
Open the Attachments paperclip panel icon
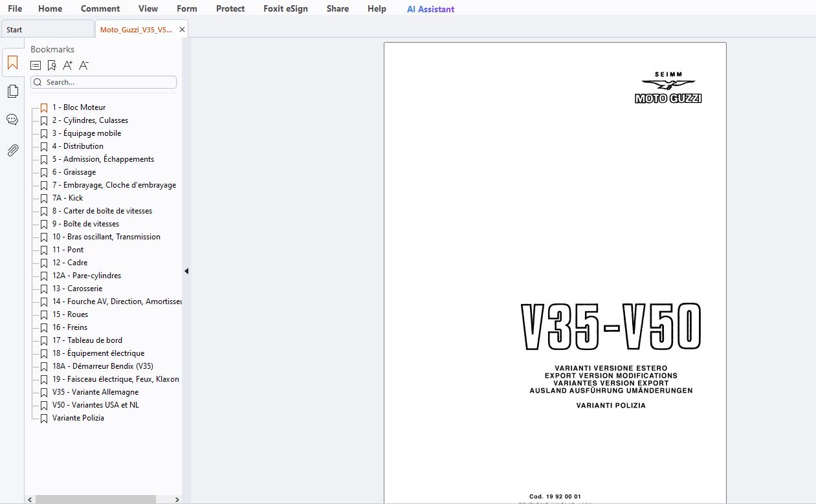(x=12, y=150)
